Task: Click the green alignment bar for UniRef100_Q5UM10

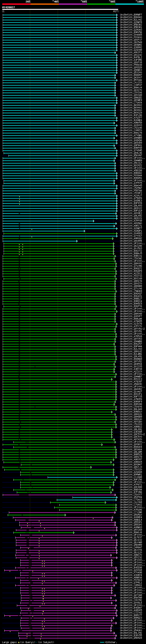Action: pyautogui.click(x=37, y=515)
